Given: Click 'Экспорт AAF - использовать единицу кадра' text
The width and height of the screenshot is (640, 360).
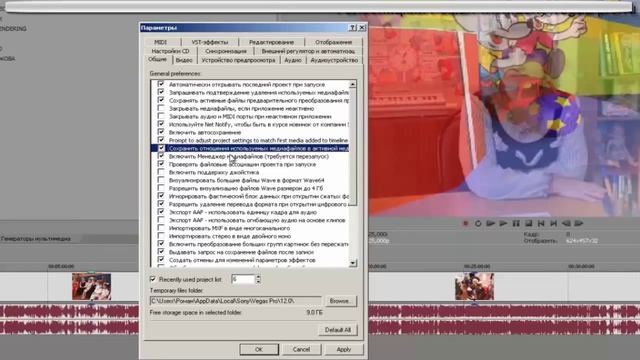Looking at the screenshot, I should point(242,212).
